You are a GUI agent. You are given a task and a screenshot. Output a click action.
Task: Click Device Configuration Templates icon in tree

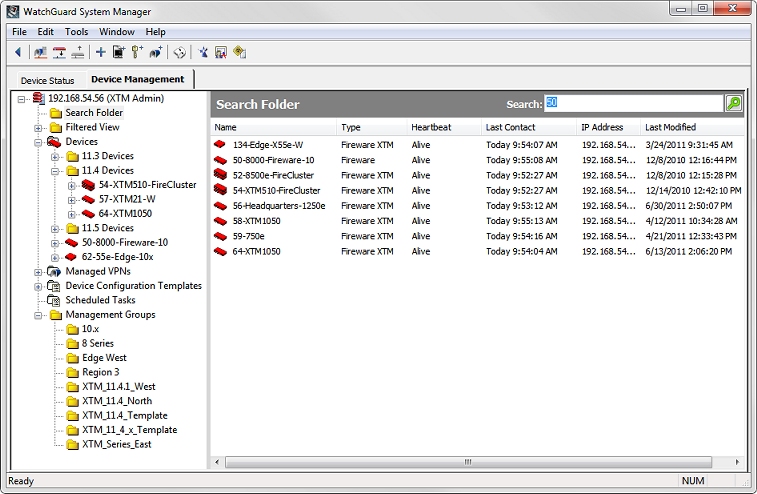(x=54, y=286)
